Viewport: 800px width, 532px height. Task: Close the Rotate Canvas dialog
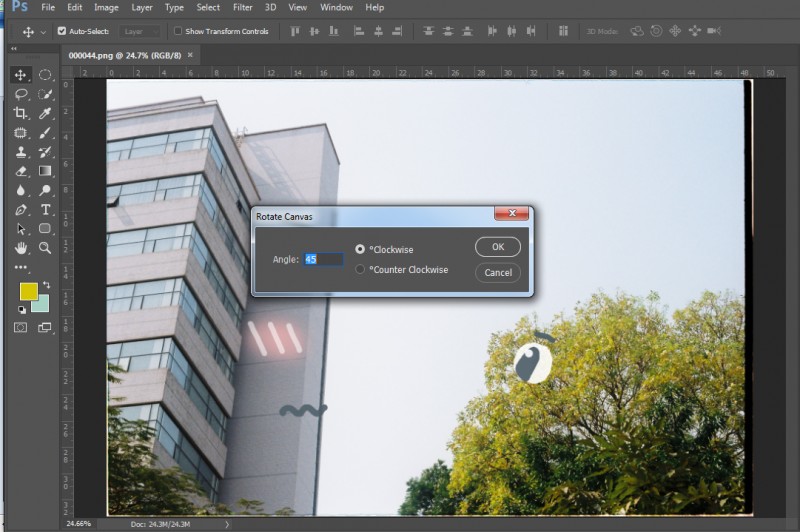[512, 213]
